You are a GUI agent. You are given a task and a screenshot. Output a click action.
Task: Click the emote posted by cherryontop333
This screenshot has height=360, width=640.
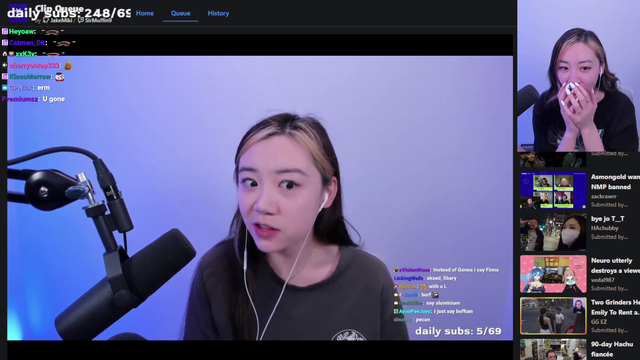(68, 66)
